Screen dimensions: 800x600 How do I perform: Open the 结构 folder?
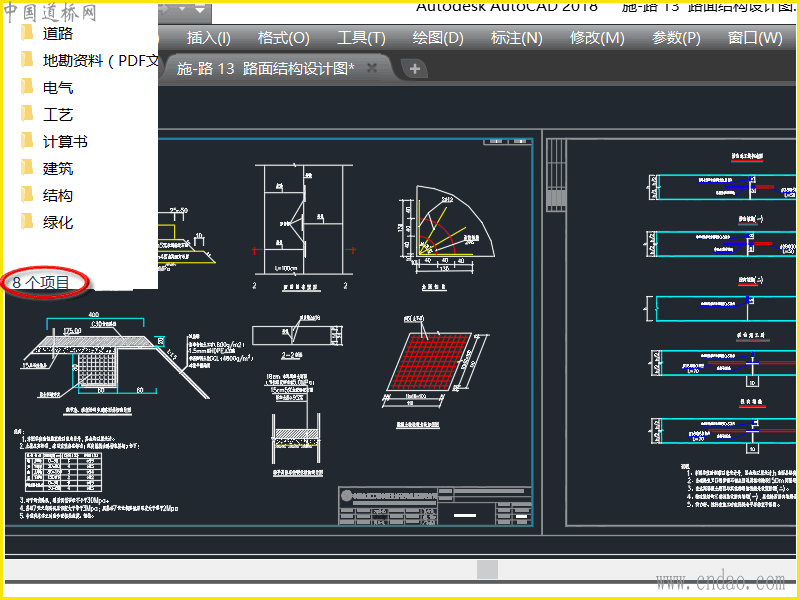pos(57,195)
